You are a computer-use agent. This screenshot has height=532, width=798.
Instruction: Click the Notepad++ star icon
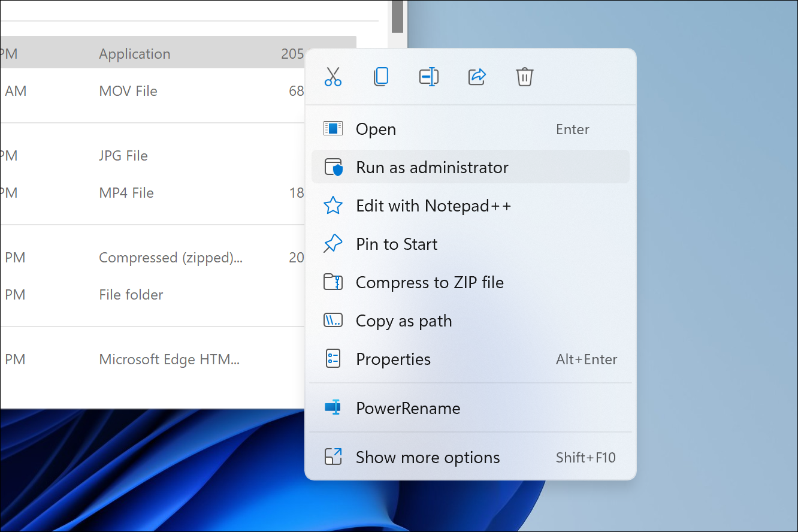[x=333, y=205]
